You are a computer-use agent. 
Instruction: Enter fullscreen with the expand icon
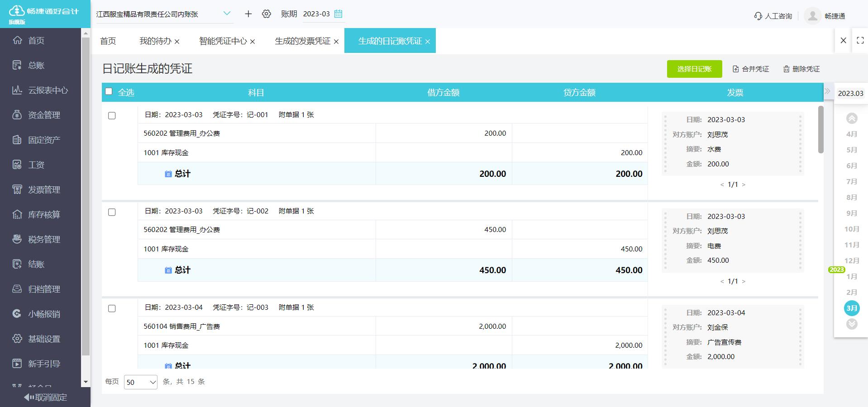(860, 40)
